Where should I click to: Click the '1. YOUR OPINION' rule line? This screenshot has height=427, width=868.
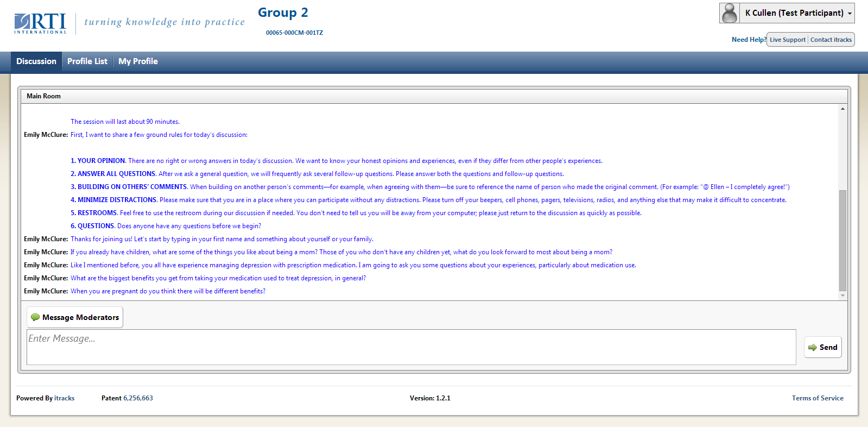click(337, 161)
